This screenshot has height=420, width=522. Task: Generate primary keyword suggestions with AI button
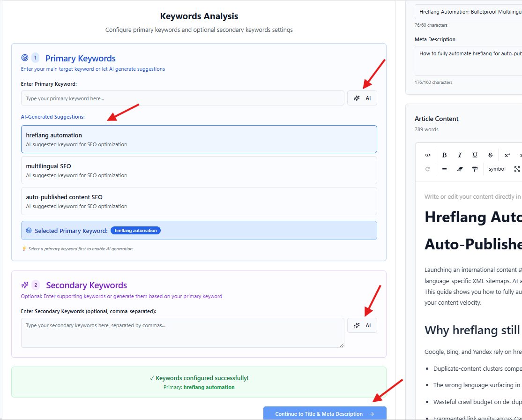click(362, 98)
